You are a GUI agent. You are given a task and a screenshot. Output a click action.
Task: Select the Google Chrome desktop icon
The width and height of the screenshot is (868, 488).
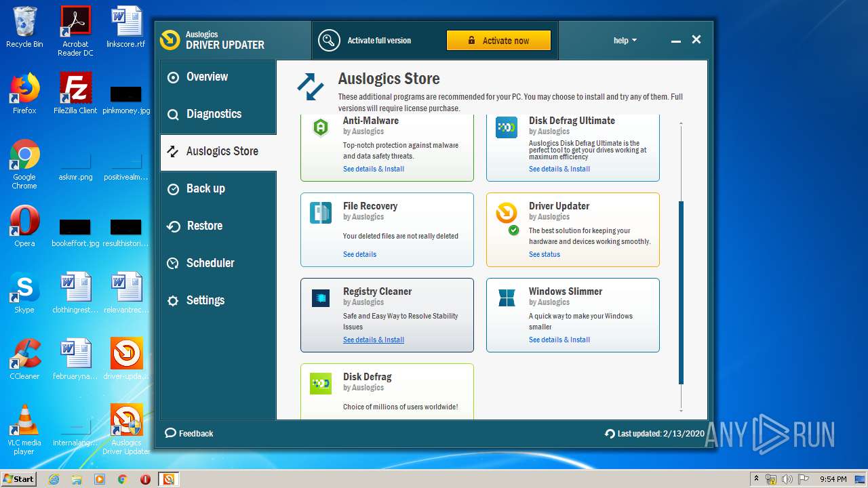pyautogui.click(x=24, y=163)
